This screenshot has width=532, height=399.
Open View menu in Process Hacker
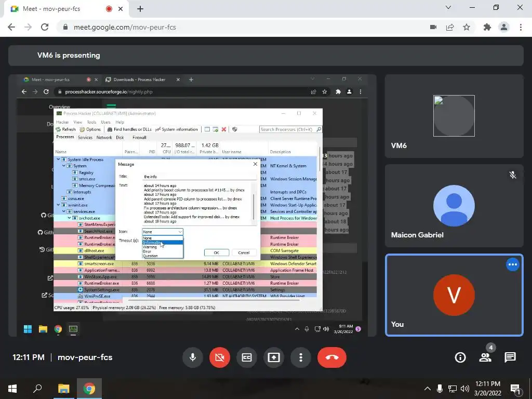coord(78,122)
